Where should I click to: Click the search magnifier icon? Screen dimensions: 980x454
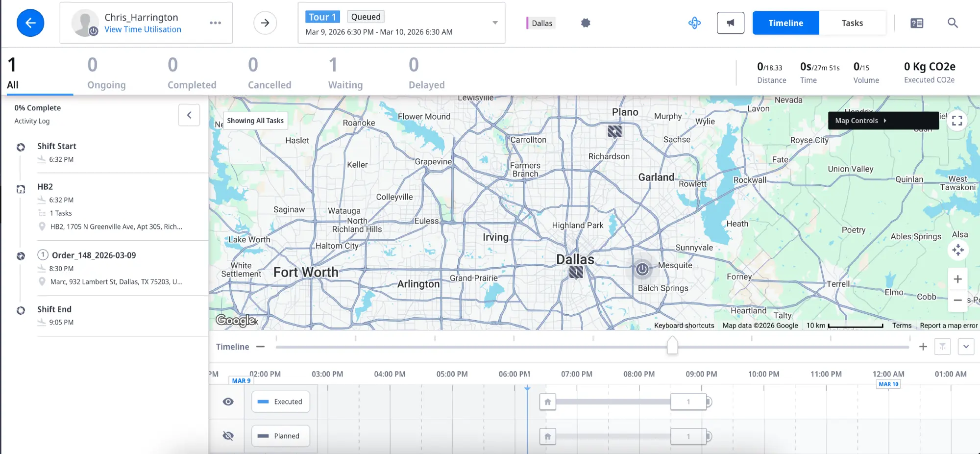coord(952,23)
